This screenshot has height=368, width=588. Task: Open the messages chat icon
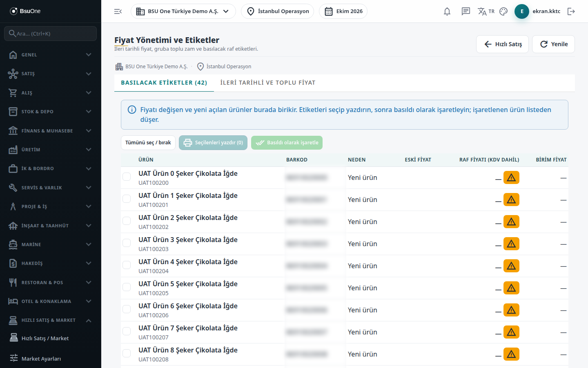coord(466,11)
